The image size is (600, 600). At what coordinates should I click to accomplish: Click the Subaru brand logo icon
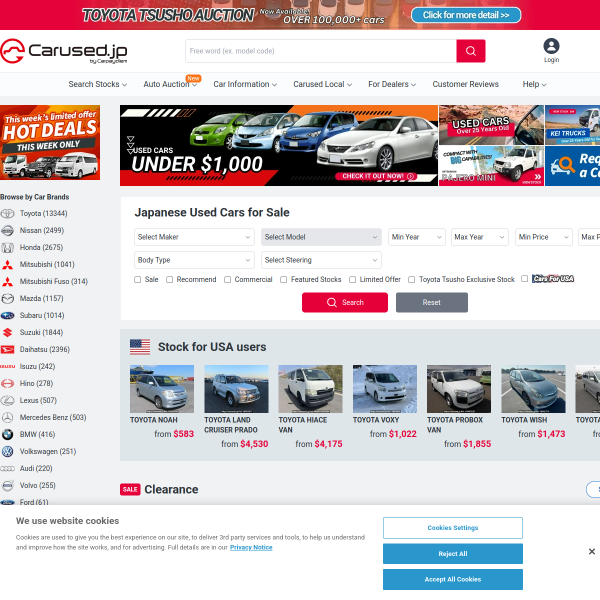click(x=7, y=315)
